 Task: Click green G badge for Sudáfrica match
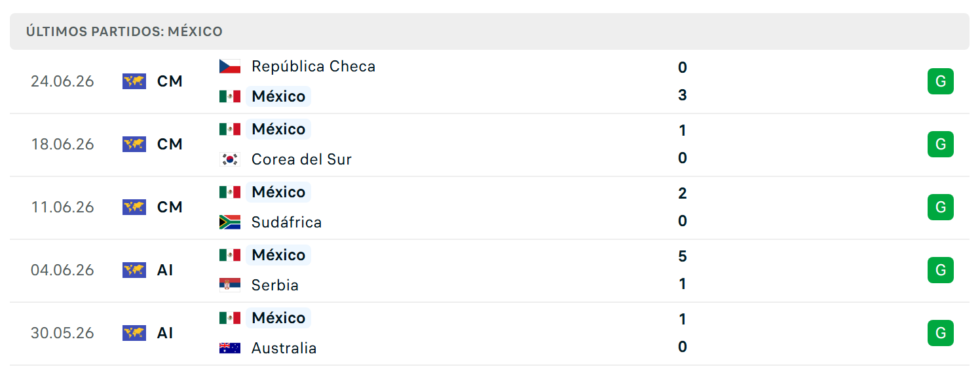pos(941,207)
